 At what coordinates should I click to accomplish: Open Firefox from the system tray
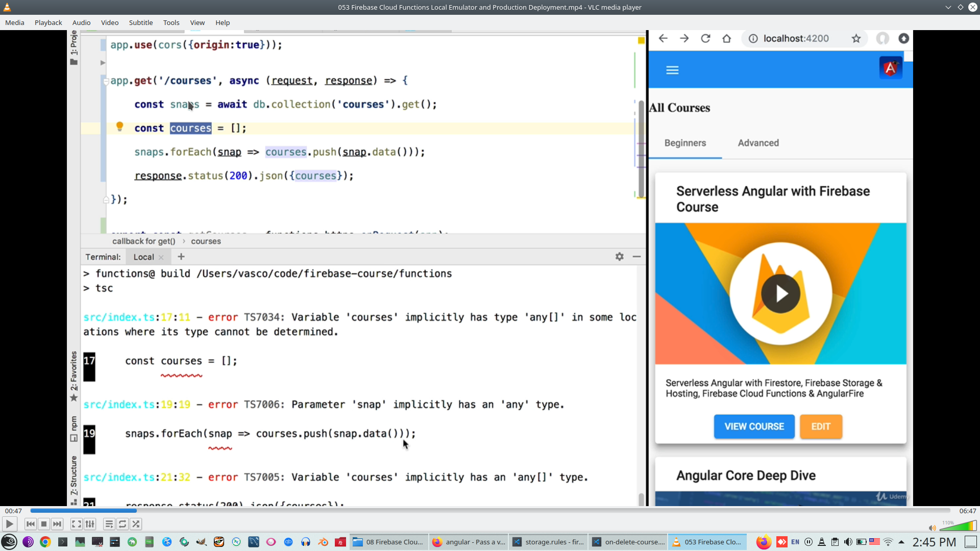click(x=763, y=542)
